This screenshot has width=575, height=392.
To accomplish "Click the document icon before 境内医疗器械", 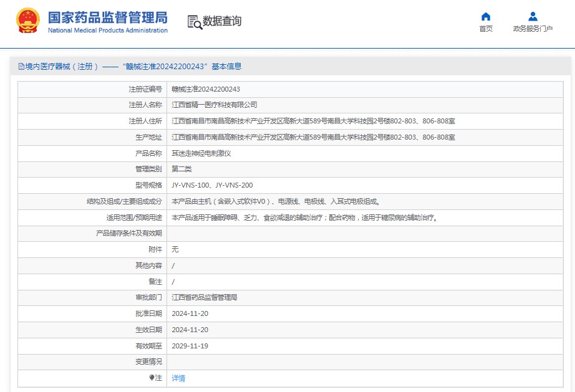I will [21, 67].
